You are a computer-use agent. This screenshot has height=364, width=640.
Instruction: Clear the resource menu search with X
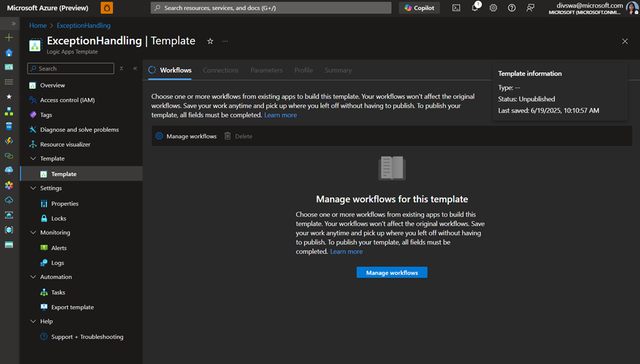coord(121,68)
